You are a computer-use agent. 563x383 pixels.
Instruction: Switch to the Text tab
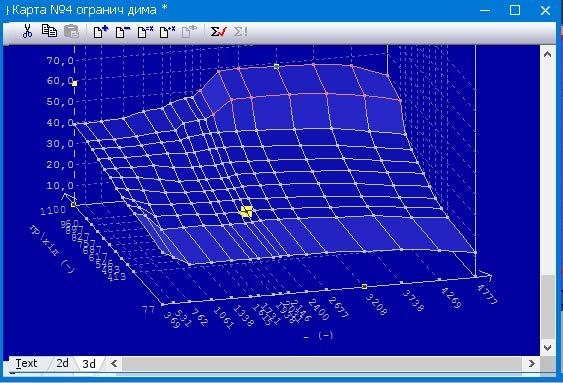click(x=26, y=363)
